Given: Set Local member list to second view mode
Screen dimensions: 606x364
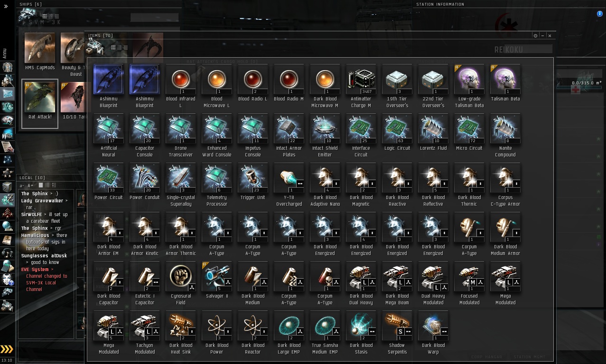Looking at the screenshot, I should coord(47,185).
